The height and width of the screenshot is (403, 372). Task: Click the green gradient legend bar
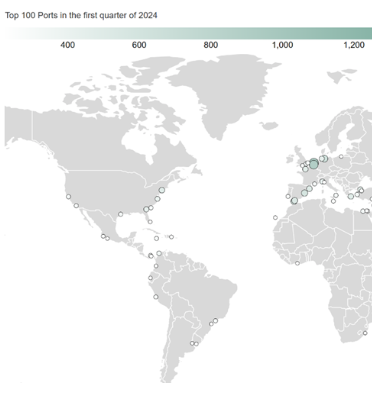click(x=188, y=33)
